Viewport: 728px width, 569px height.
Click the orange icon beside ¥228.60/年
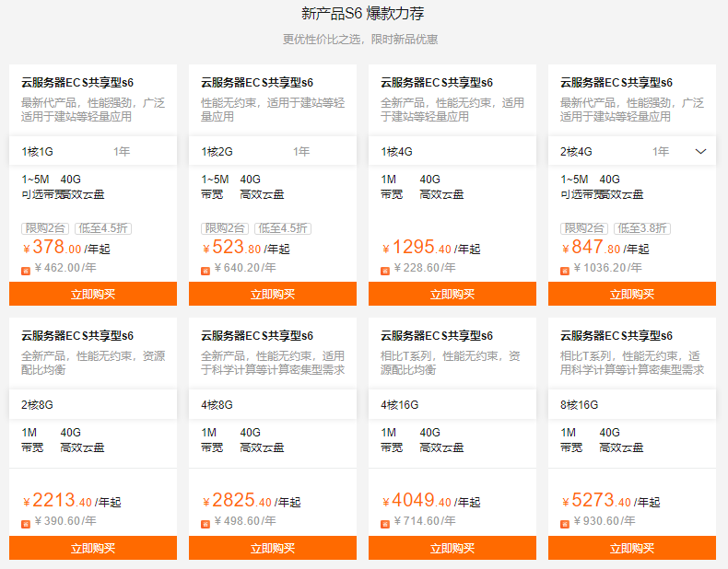click(x=385, y=271)
